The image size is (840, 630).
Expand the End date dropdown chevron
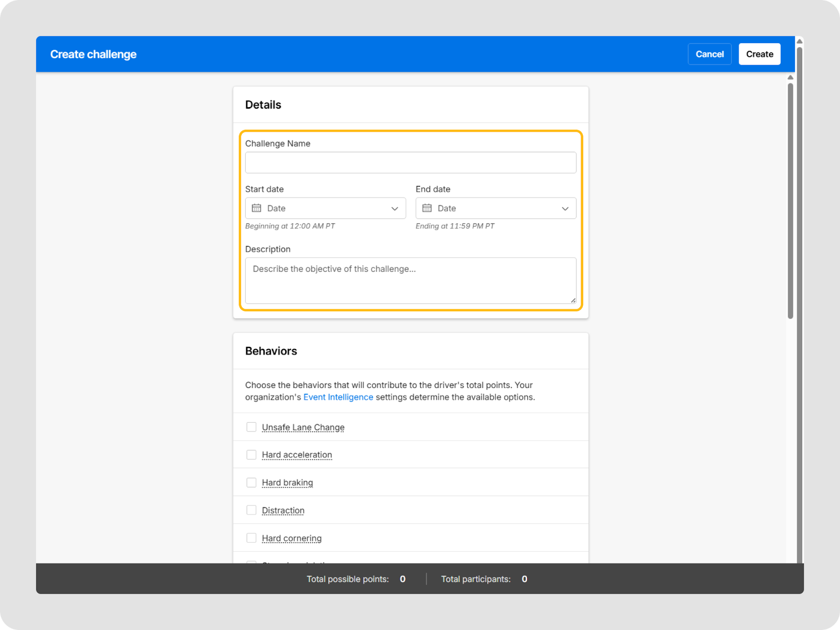[565, 208]
